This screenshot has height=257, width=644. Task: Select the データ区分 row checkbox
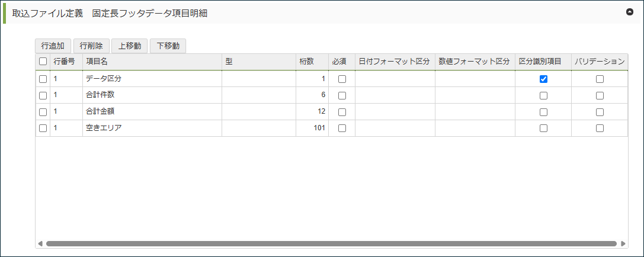click(43, 79)
